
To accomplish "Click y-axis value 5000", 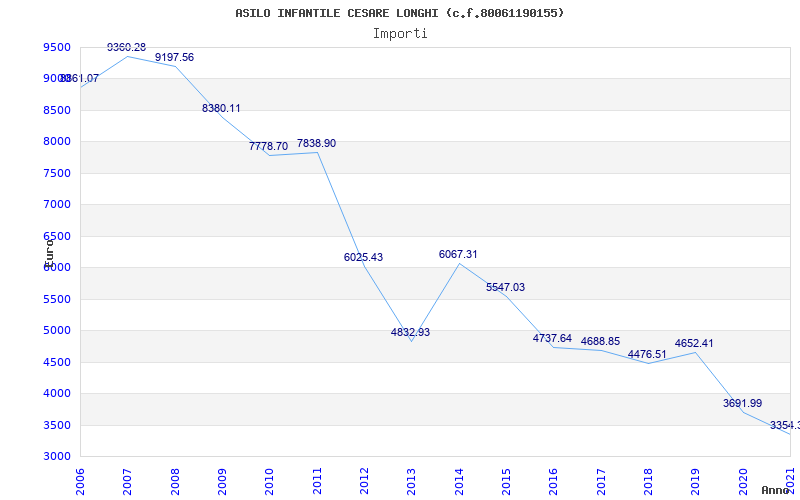I will pos(57,331).
